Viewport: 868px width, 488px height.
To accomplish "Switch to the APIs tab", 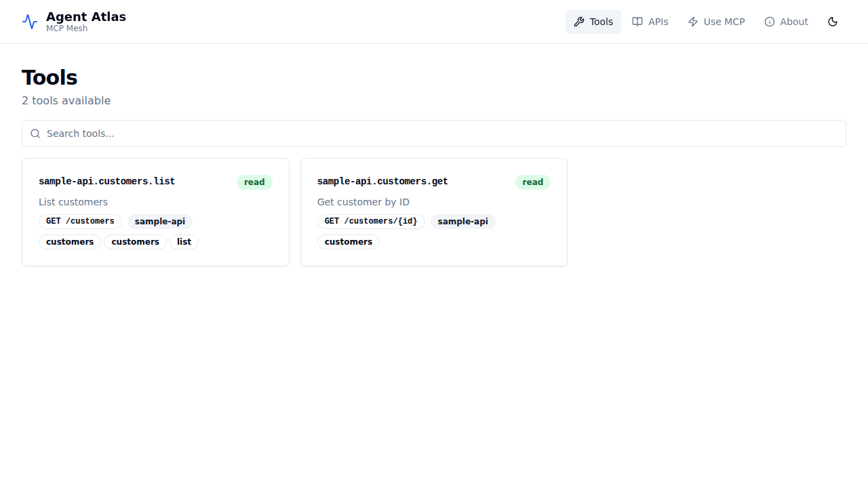I will [650, 22].
